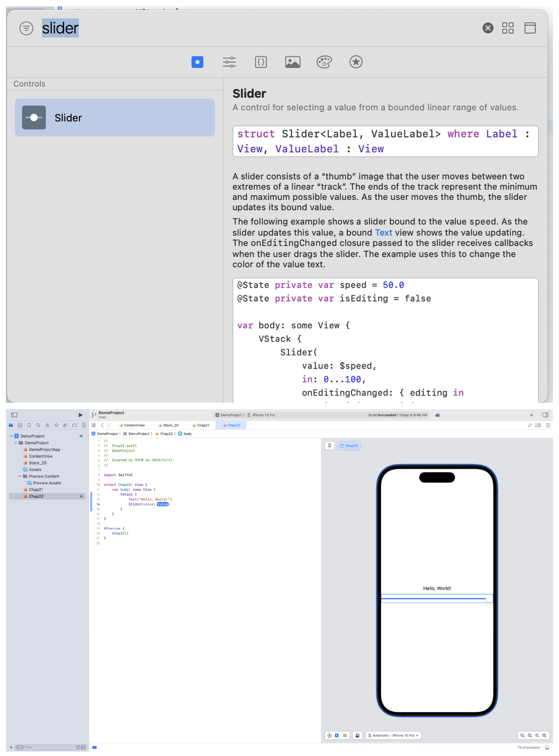The image size is (559, 756).
Task: Open Chap21 file in the navigator
Action: (36, 490)
